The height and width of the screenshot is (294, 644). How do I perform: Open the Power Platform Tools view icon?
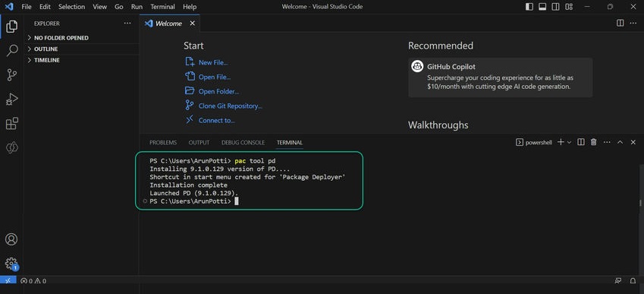tap(12, 147)
